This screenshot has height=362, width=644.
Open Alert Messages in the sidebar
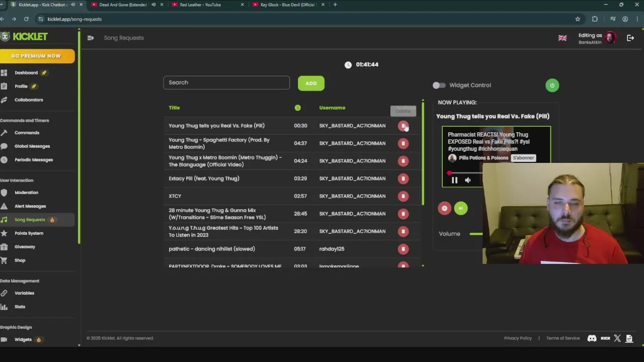coord(30,206)
